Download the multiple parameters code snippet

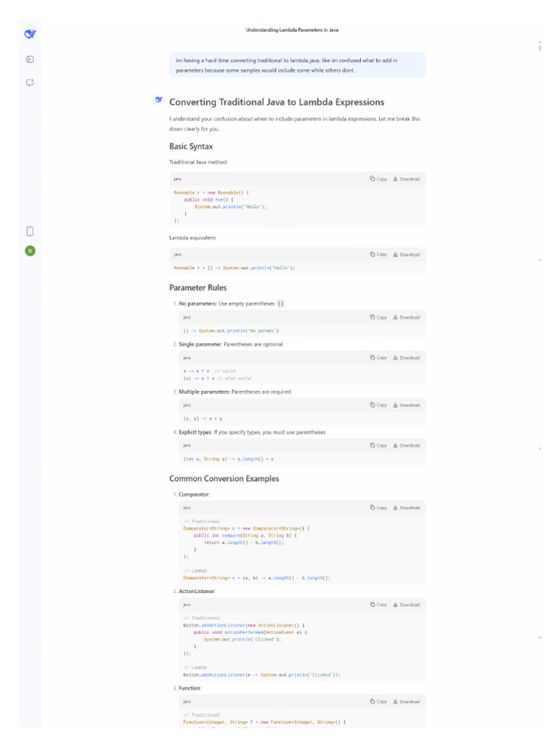click(406, 405)
